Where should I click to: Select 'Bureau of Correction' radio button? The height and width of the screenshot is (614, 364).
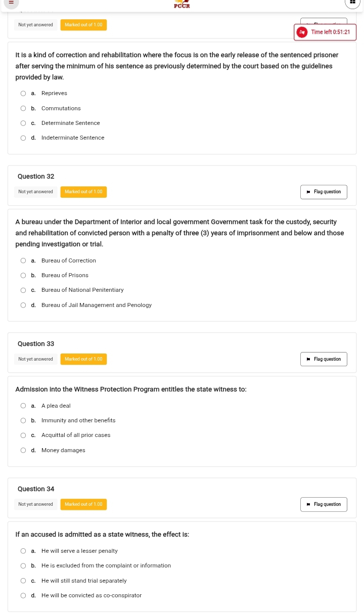point(23,261)
